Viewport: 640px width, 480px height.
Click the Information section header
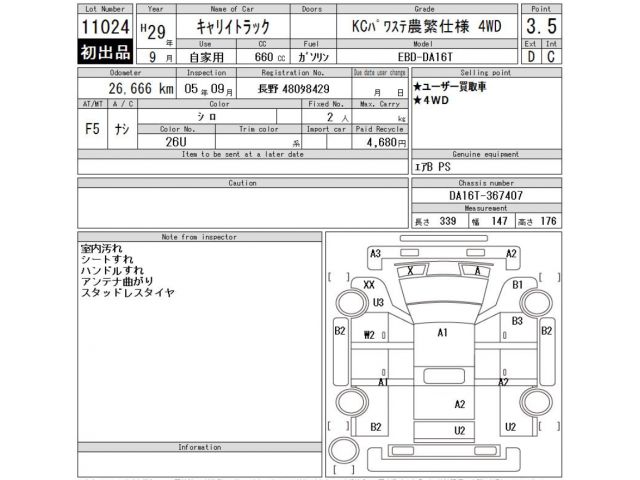[200, 447]
